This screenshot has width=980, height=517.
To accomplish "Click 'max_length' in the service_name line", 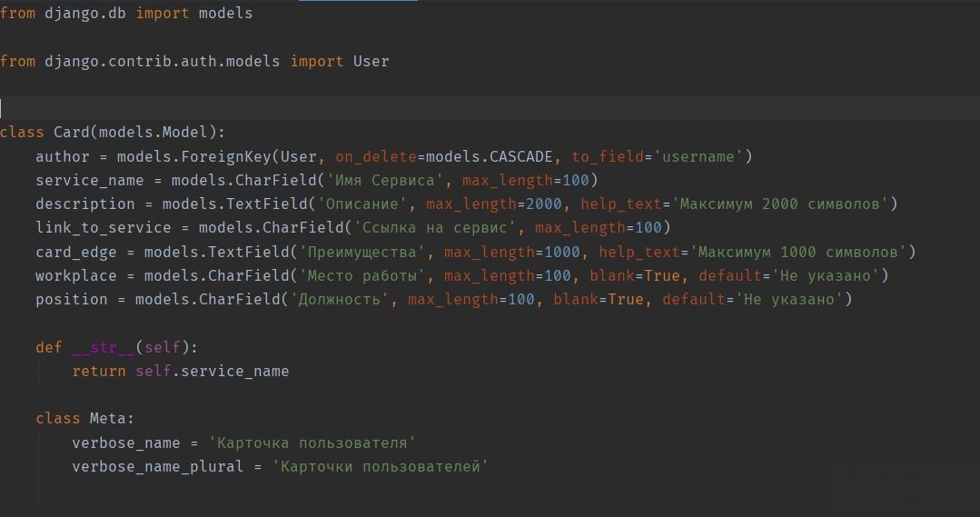I will (508, 181).
